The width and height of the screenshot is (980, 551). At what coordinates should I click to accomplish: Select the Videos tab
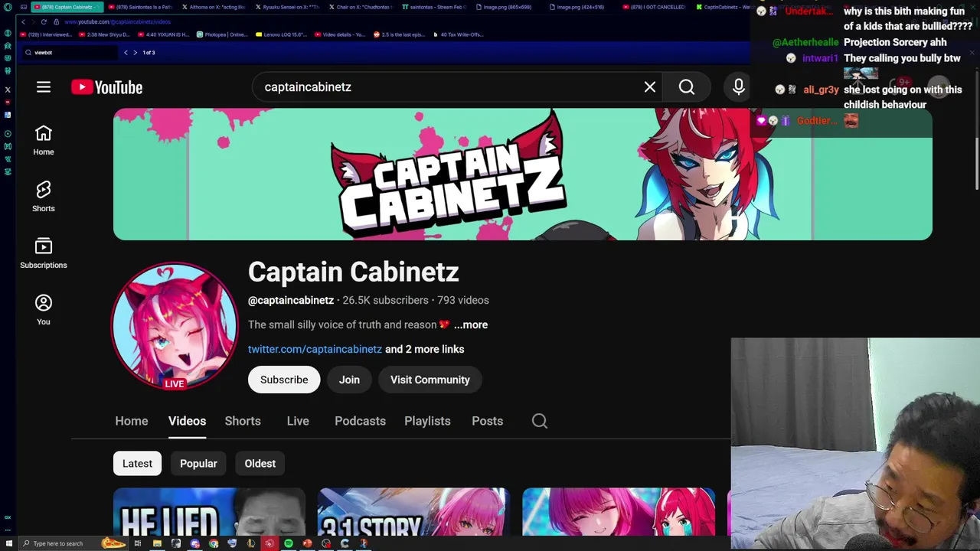187,421
